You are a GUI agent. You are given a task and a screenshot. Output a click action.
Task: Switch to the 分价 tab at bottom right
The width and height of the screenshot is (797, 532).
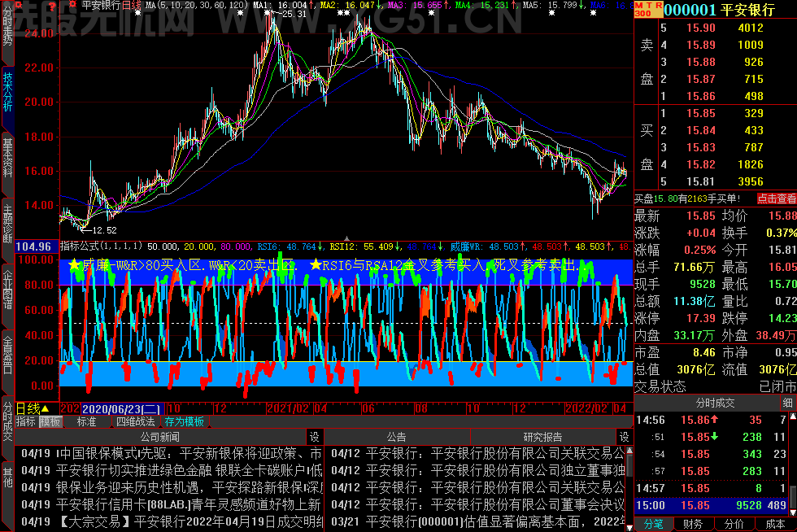[734, 524]
